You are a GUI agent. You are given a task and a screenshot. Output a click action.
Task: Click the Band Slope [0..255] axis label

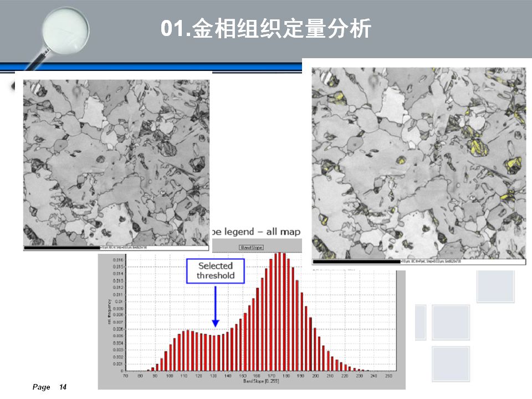click(259, 381)
